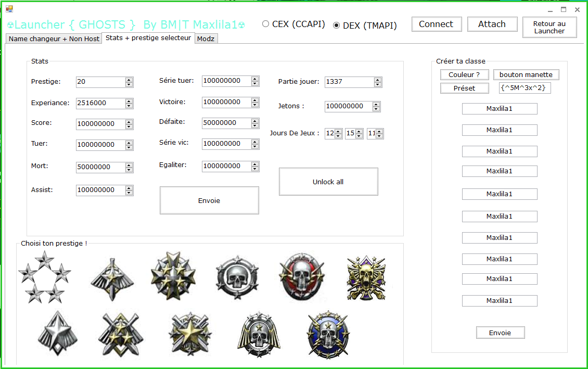Viewport: 588px width, 369px height.
Task: Increase Score using its up arrow
Action: point(129,121)
